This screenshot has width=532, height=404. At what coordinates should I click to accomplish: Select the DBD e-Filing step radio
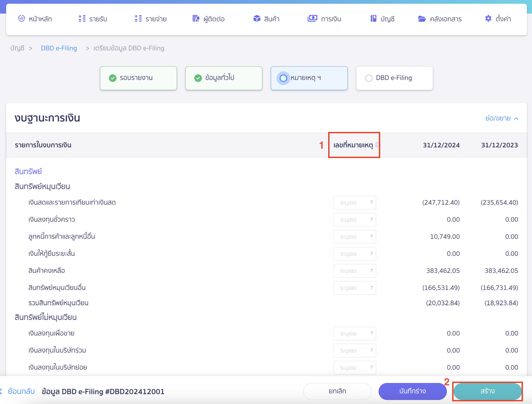(x=369, y=78)
